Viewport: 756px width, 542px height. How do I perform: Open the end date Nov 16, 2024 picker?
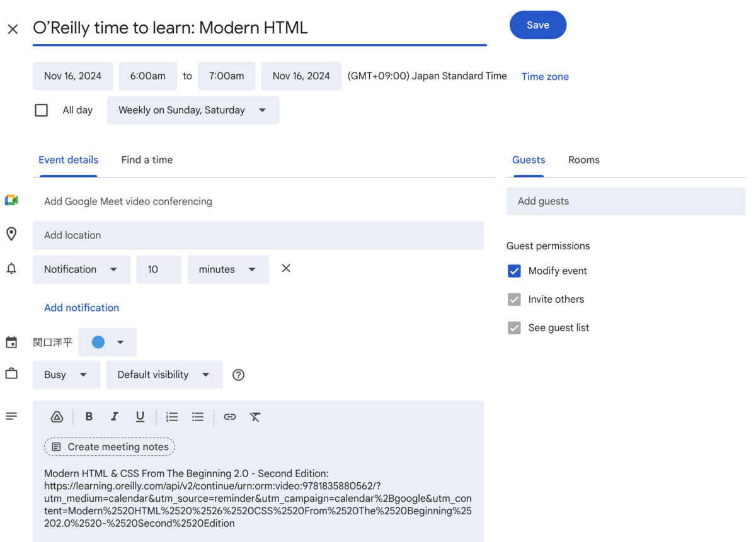tap(301, 76)
